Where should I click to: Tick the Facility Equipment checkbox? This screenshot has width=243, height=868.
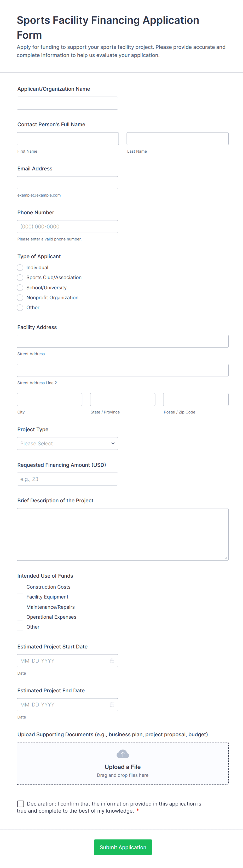(x=20, y=597)
